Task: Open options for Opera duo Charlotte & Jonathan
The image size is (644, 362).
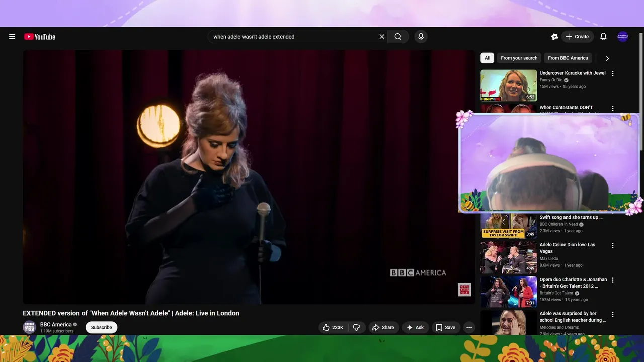Action: 613,280
